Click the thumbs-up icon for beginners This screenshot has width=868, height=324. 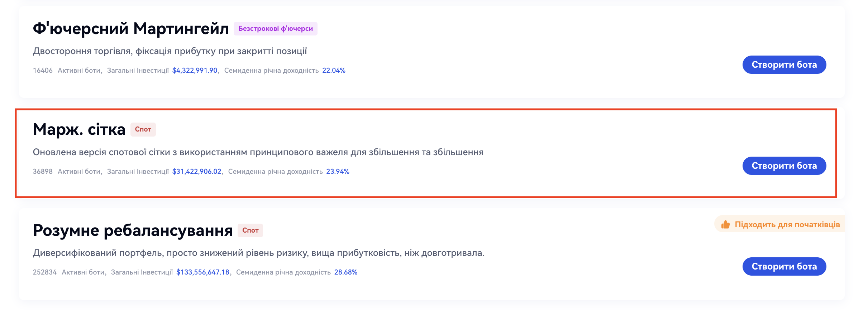pyautogui.click(x=726, y=224)
